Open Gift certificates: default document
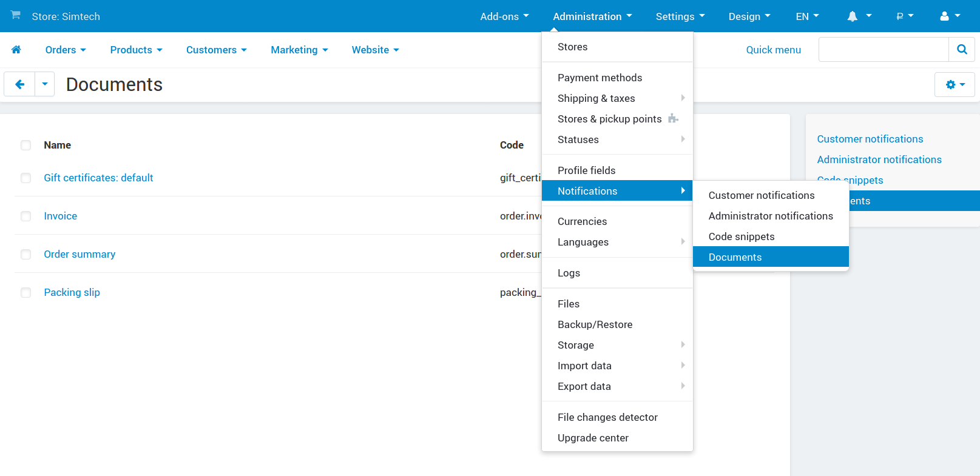Image resolution: width=980 pixels, height=476 pixels. [x=98, y=178]
